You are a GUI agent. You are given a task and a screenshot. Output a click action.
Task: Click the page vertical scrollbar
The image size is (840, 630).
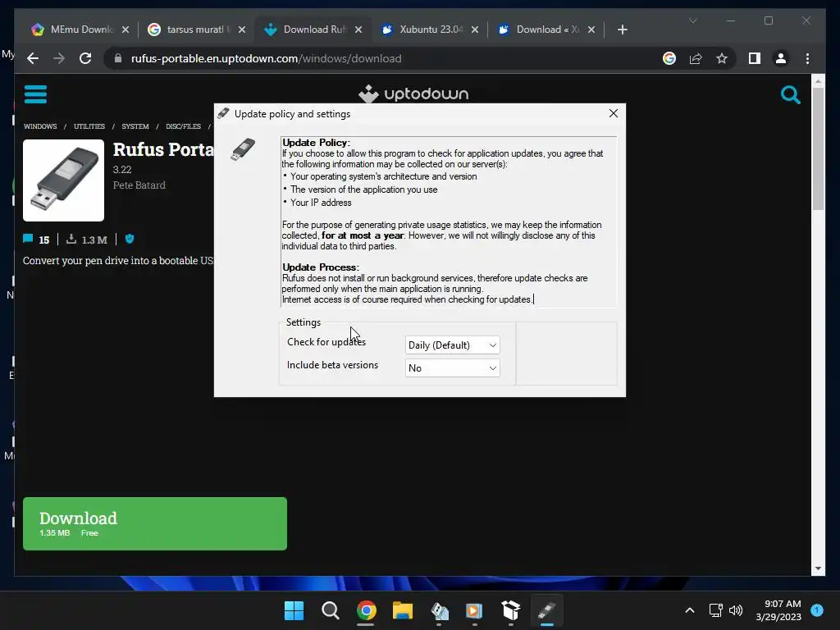818,148
